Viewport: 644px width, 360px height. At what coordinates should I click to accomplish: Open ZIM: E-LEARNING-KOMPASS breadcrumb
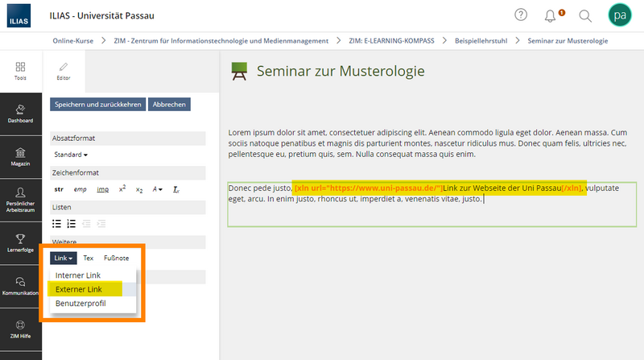click(391, 41)
